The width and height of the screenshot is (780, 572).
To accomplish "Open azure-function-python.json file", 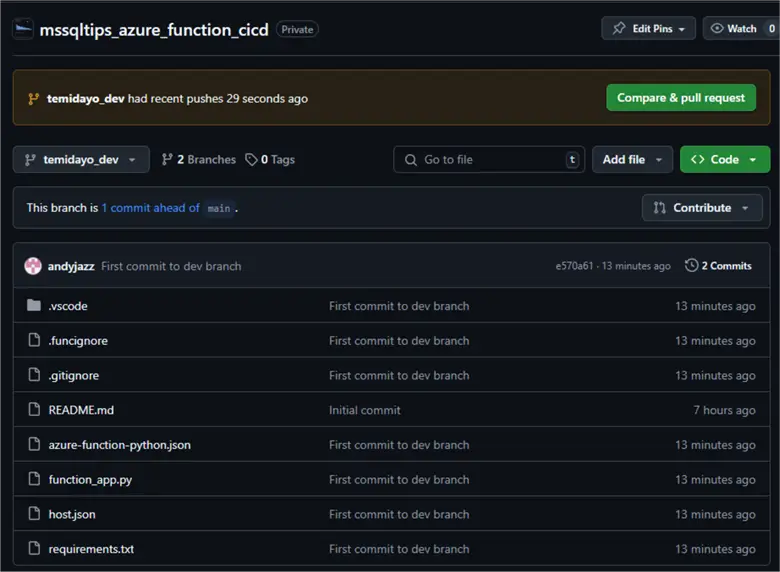I will 119,445.
